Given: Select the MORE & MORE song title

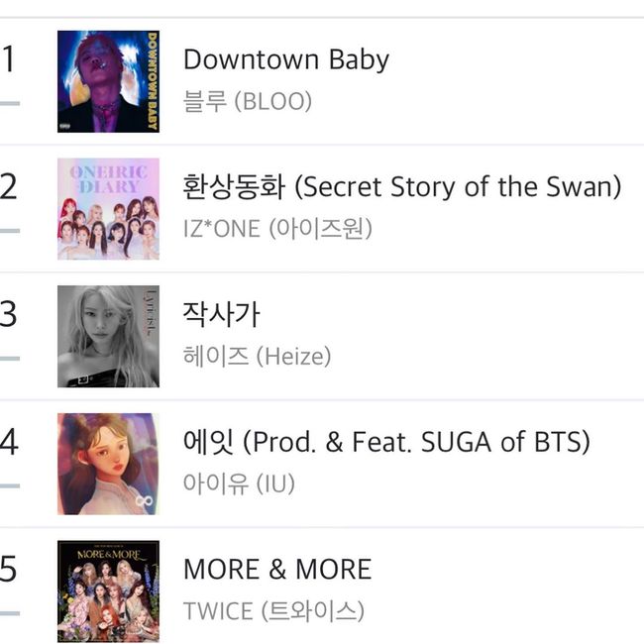Looking at the screenshot, I should pos(277,570).
